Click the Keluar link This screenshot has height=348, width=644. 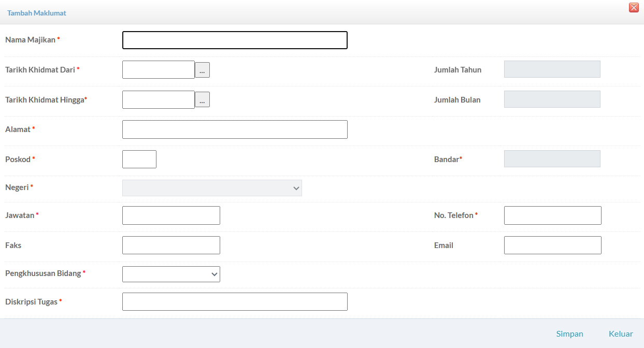(621, 334)
